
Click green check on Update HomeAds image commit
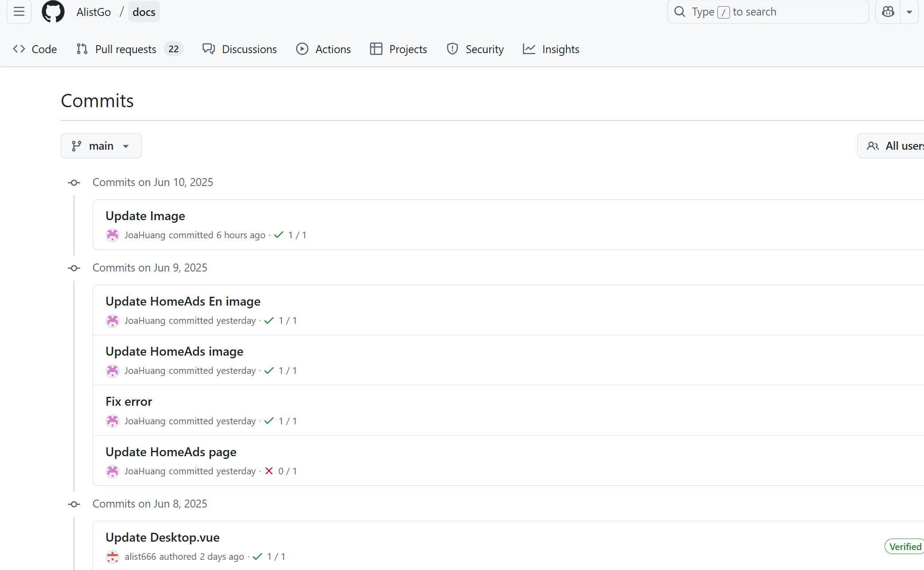click(269, 371)
